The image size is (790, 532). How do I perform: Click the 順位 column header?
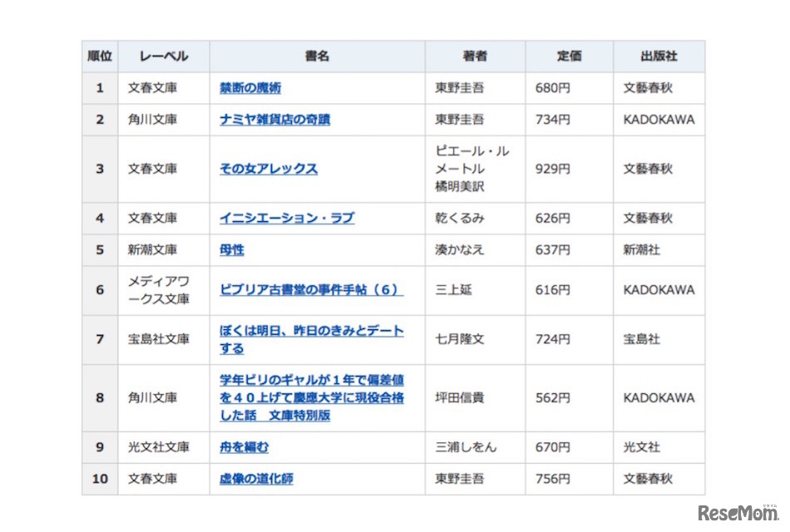[x=100, y=56]
